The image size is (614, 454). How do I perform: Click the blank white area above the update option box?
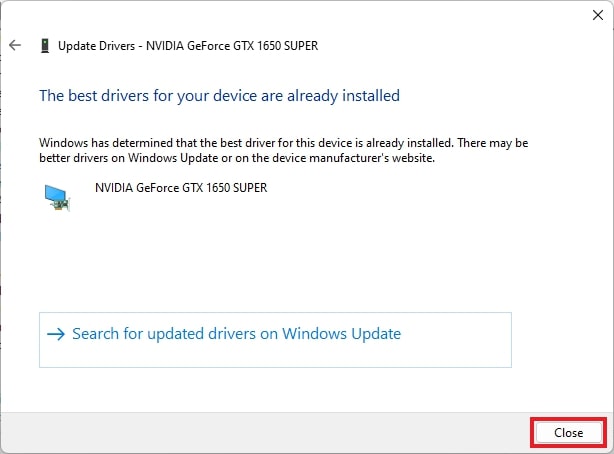(x=300, y=260)
